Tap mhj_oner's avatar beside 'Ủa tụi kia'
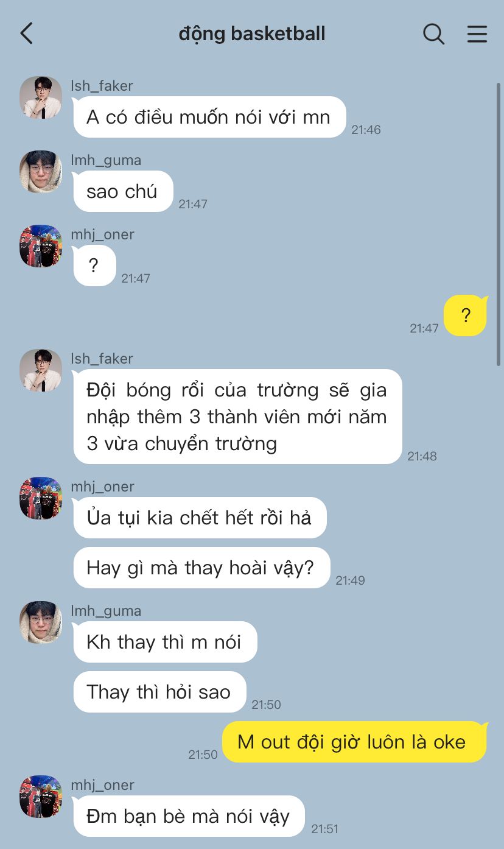 click(x=41, y=498)
